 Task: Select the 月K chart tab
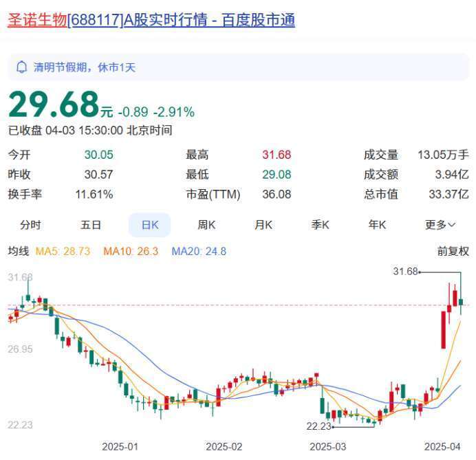point(263,225)
